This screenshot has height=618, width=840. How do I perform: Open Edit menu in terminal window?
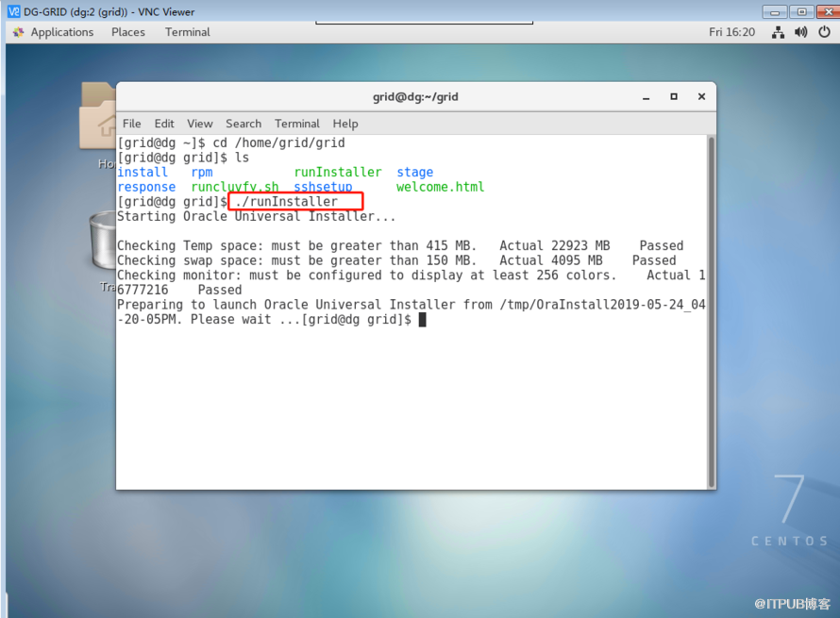point(164,124)
